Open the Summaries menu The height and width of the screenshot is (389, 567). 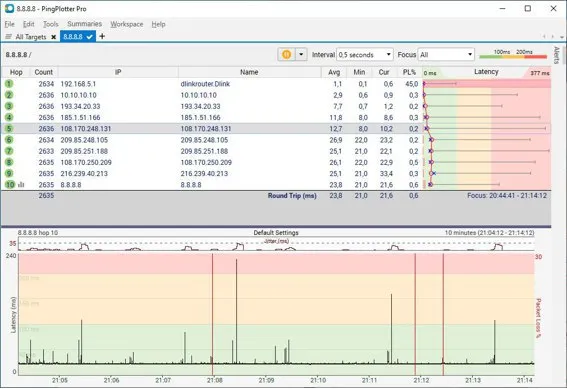[84, 24]
